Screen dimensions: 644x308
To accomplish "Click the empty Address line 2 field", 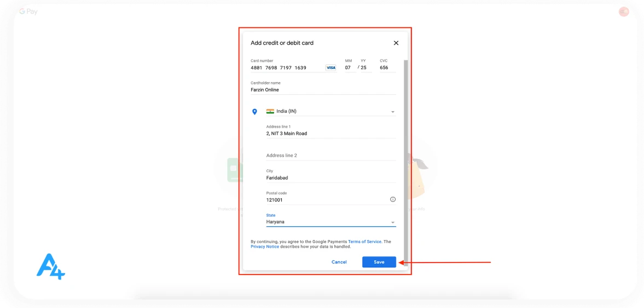I will (x=331, y=156).
